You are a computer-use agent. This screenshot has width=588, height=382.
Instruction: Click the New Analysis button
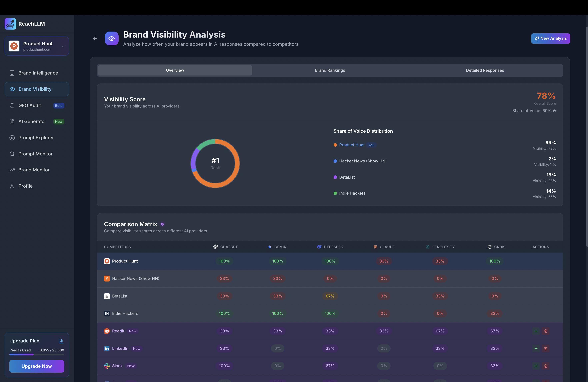tap(550, 39)
